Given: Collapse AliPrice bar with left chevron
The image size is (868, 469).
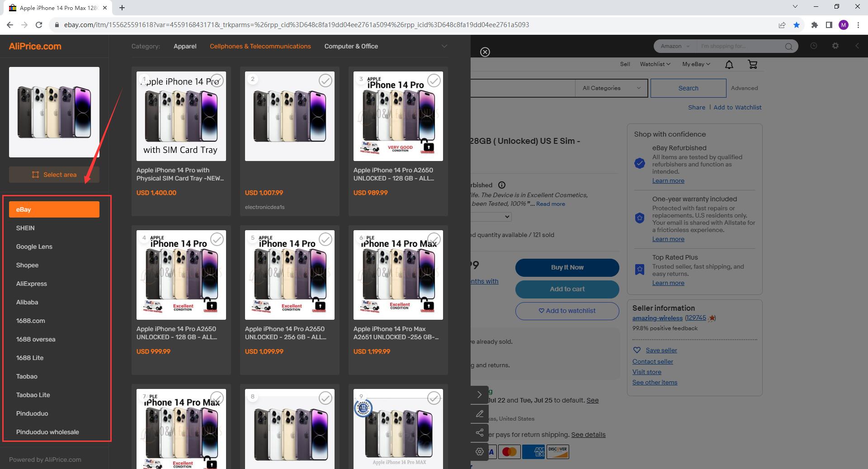Looking at the screenshot, I should [x=857, y=46].
